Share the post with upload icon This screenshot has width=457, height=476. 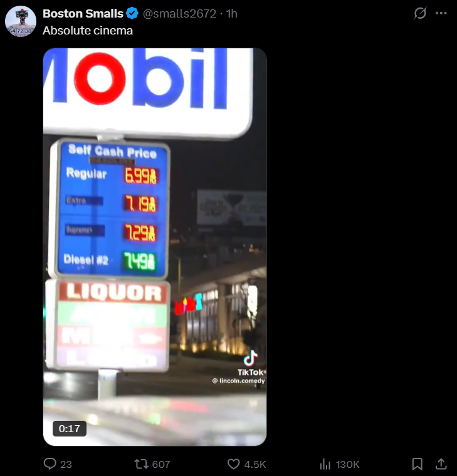pyautogui.click(x=441, y=464)
